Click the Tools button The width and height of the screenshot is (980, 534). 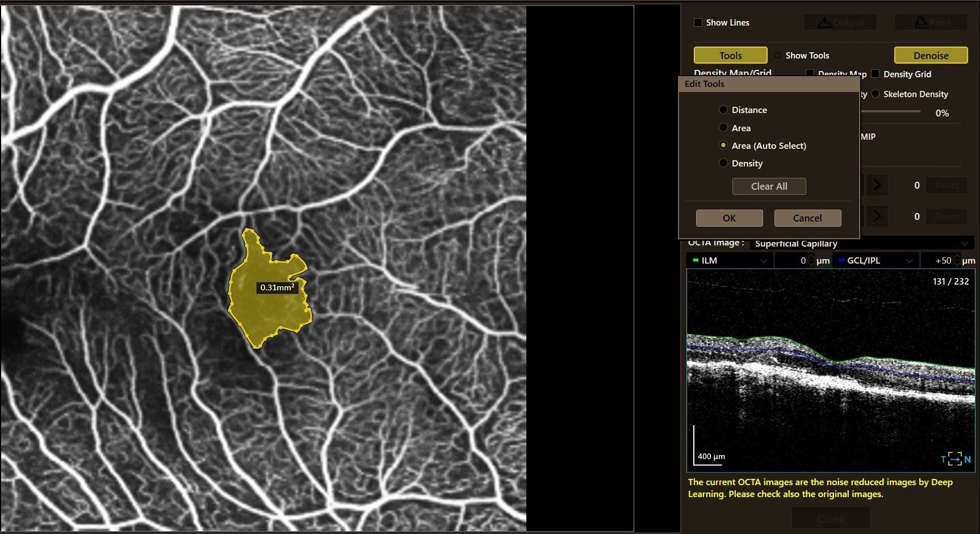coord(731,55)
